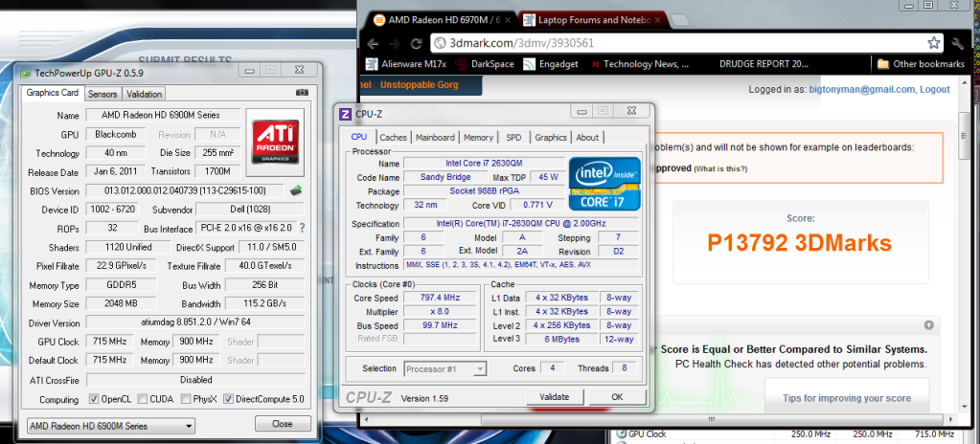The image size is (980, 444).
Task: Toggle the DirectCompute 5.0 checkbox
Action: pyautogui.click(x=228, y=399)
